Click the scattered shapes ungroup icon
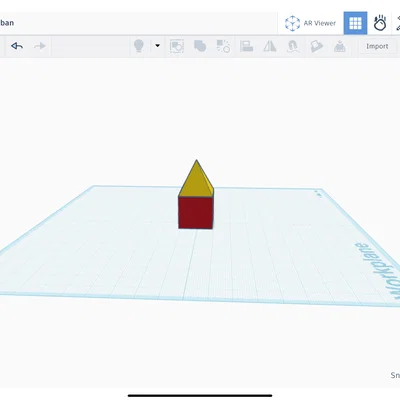Image resolution: width=400 pixels, height=400 pixels. point(223,46)
